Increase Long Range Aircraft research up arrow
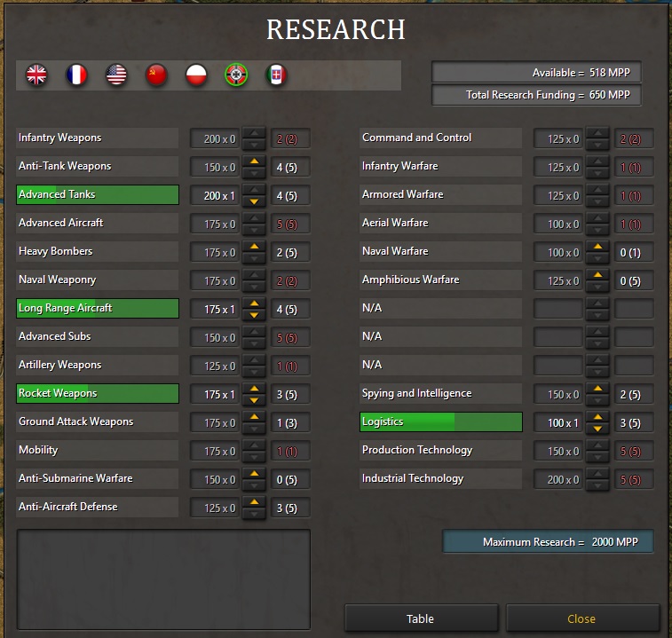The width and height of the screenshot is (672, 638). (x=254, y=303)
